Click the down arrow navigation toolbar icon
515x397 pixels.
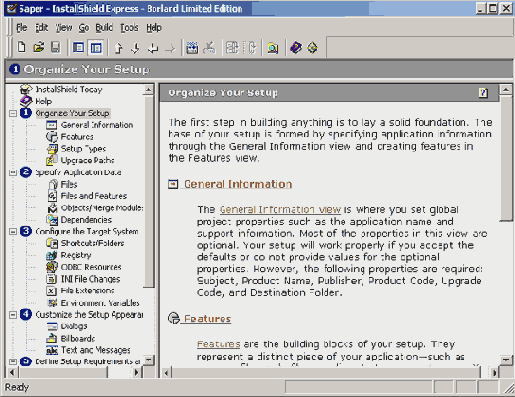(135, 48)
